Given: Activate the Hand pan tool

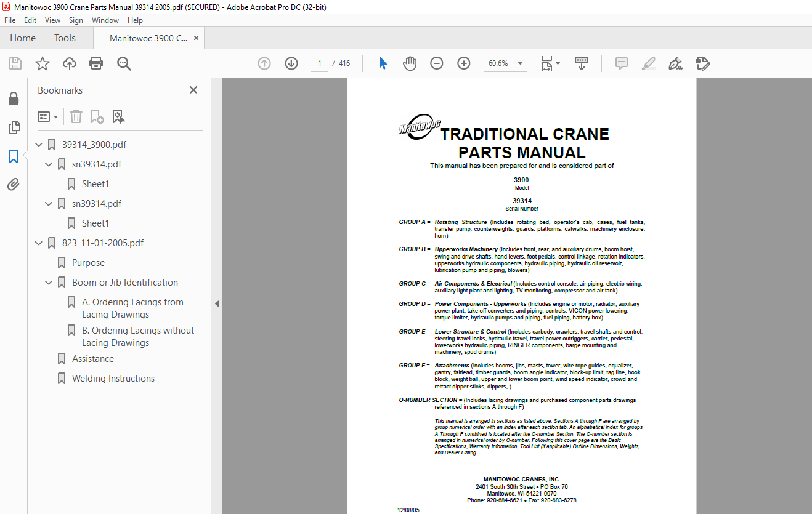Looking at the screenshot, I should pos(410,63).
